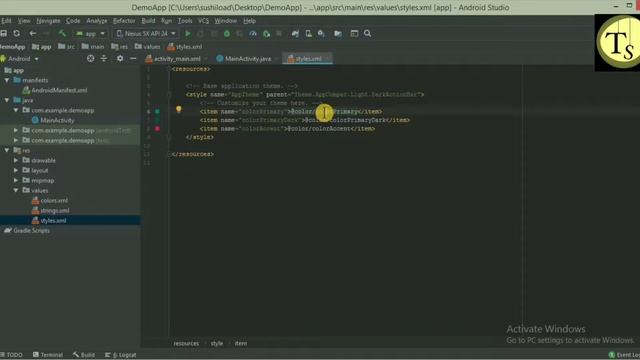This screenshot has width=640, height=360.
Task: Run the app with green play button
Action: click(x=188, y=33)
